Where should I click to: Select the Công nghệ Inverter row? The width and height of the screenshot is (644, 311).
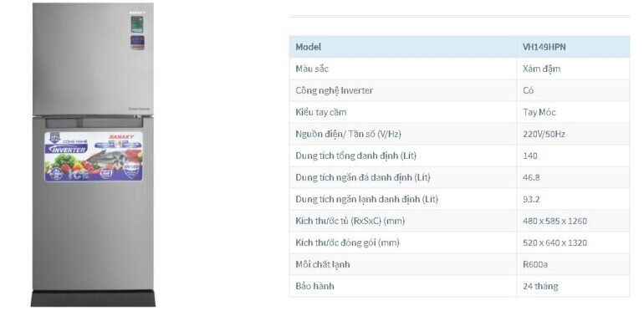click(459, 90)
